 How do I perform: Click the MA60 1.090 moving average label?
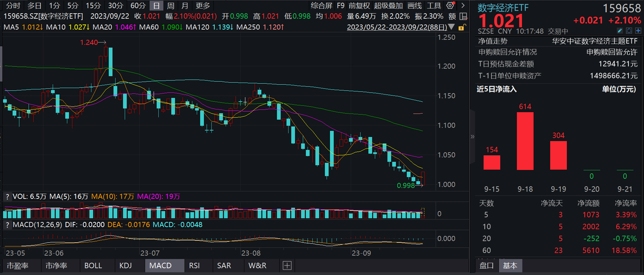161,27
